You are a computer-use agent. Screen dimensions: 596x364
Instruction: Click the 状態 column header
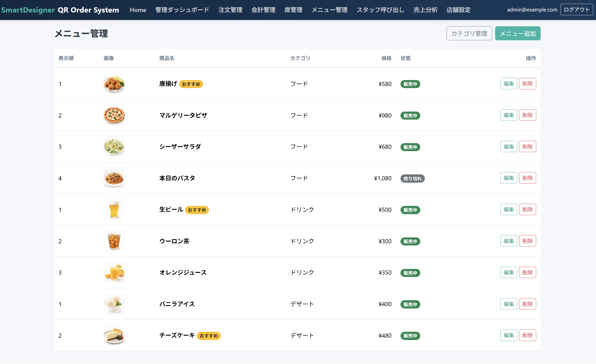[406, 58]
